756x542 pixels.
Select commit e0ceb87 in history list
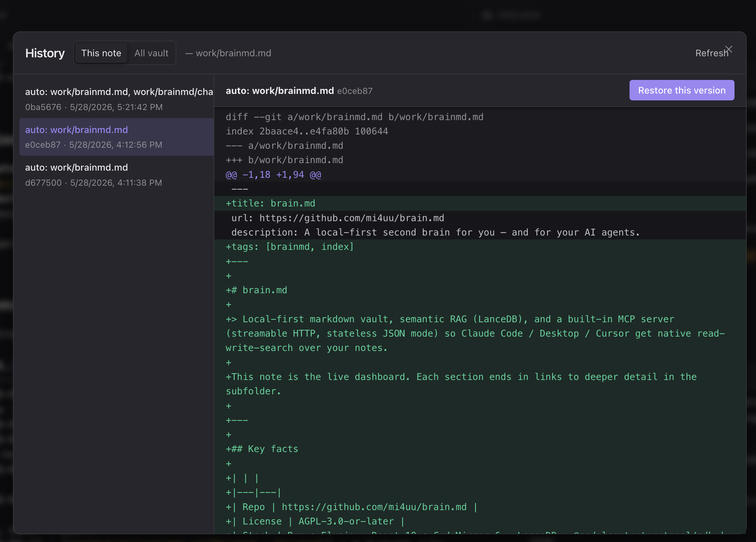117,137
